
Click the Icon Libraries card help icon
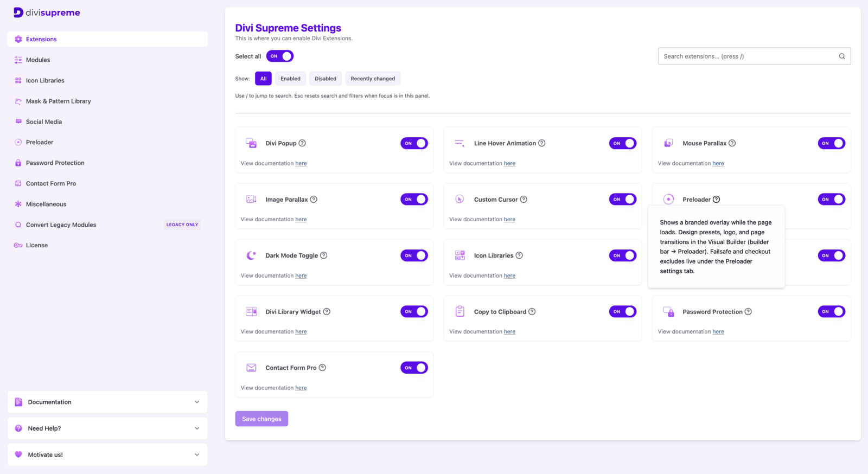[519, 255]
